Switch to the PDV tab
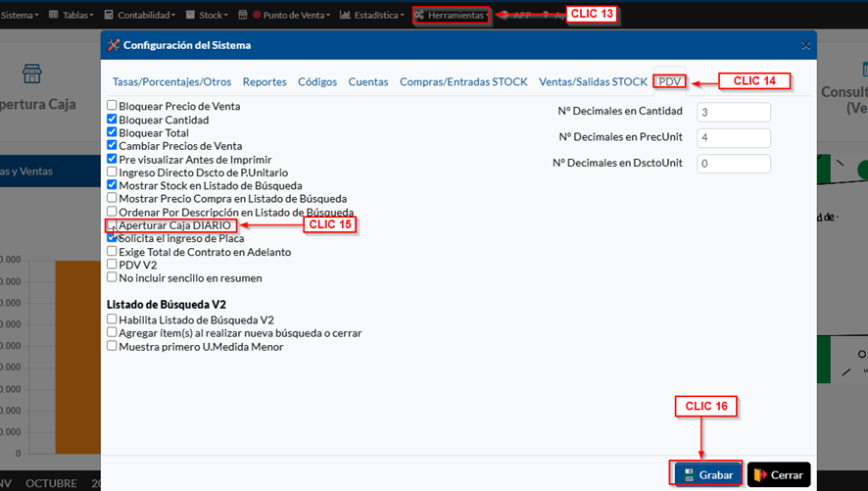 (x=669, y=82)
